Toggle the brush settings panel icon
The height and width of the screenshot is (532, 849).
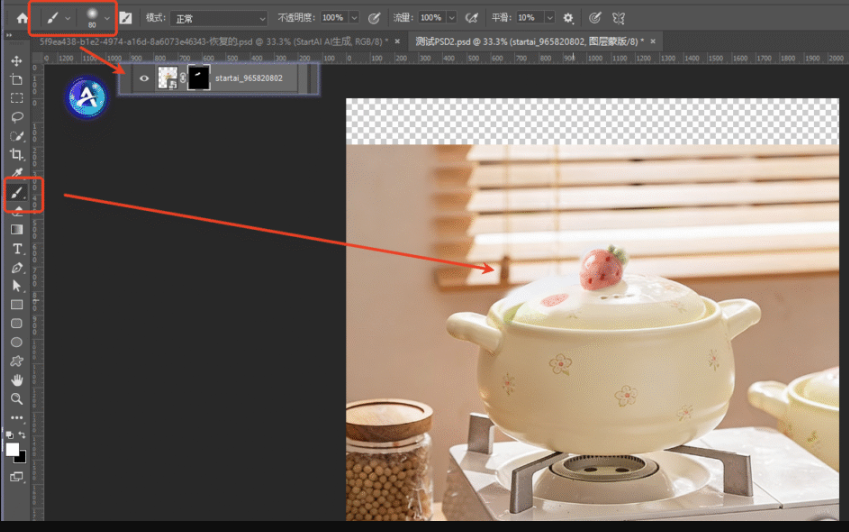pyautogui.click(x=126, y=18)
